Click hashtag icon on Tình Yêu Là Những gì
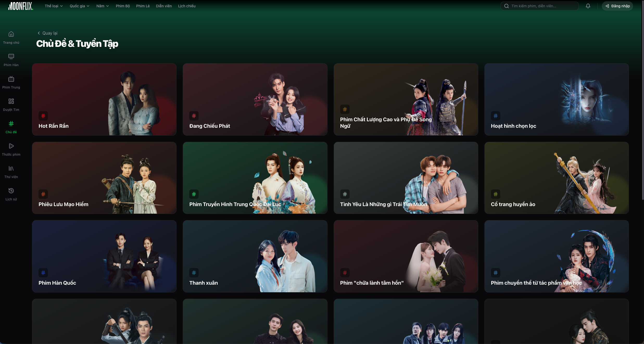This screenshot has width=644, height=344. tap(345, 194)
